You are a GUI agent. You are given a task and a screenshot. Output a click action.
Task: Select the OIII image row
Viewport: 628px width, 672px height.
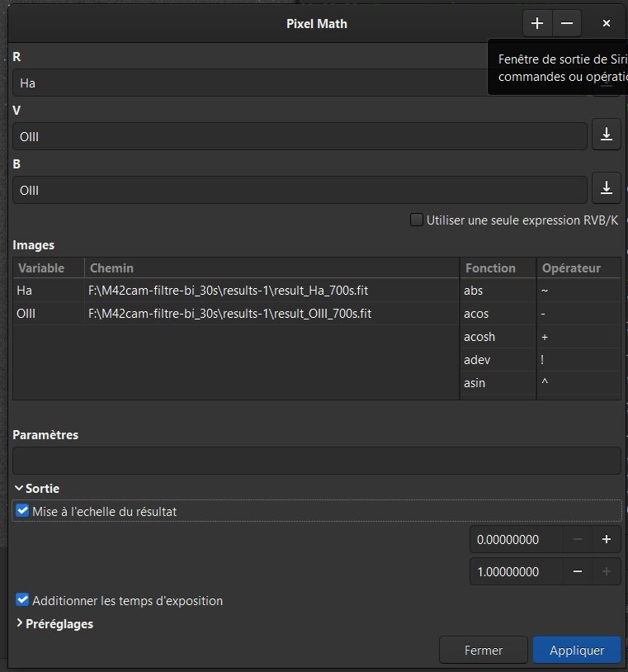click(231, 314)
